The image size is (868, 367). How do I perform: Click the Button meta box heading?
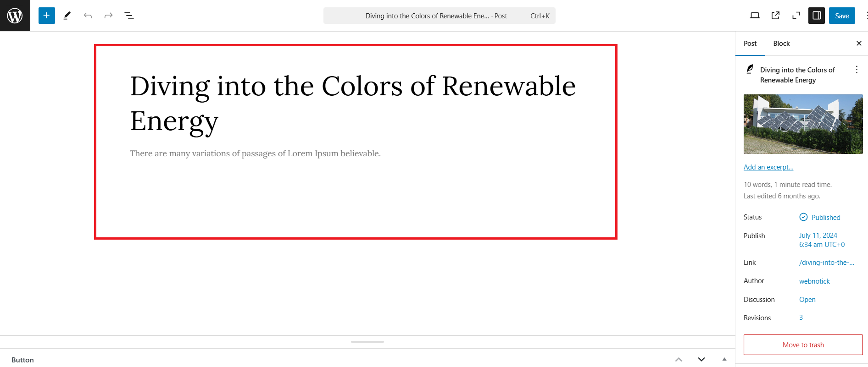(22, 360)
